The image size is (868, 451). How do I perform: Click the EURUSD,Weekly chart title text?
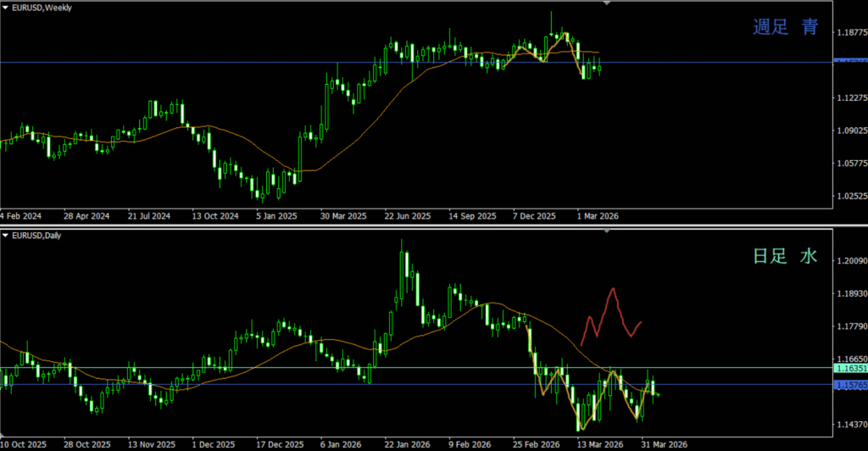[x=42, y=8]
